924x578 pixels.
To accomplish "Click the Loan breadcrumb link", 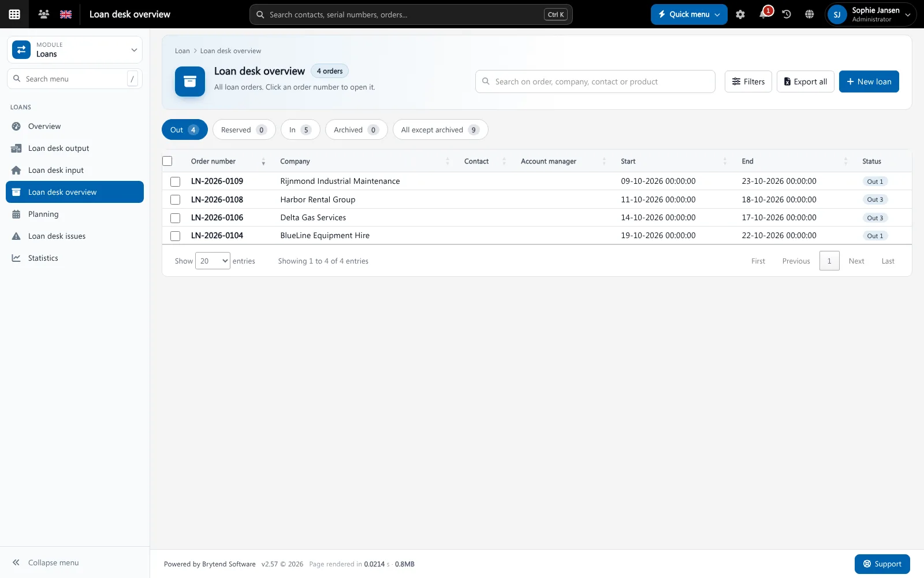I will tap(182, 51).
